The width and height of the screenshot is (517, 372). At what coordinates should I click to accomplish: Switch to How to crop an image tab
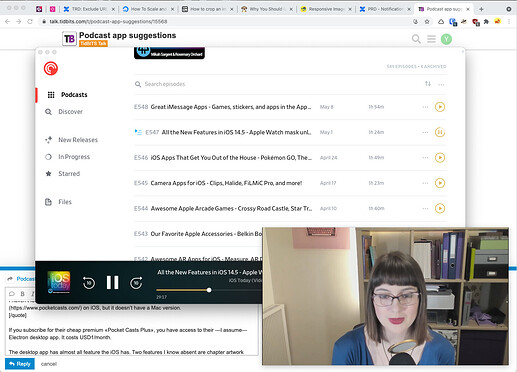point(207,9)
